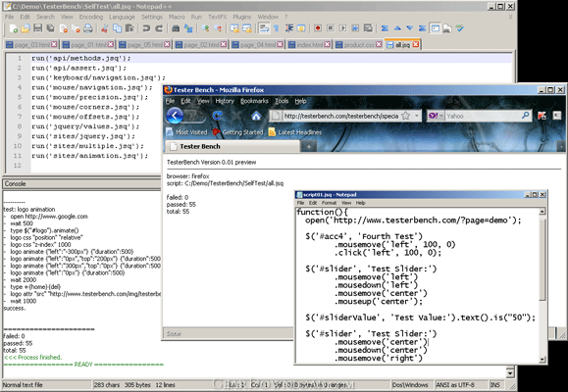Image resolution: width=568 pixels, height=392 pixels.
Task: Go back in Firefox
Action: [x=175, y=116]
